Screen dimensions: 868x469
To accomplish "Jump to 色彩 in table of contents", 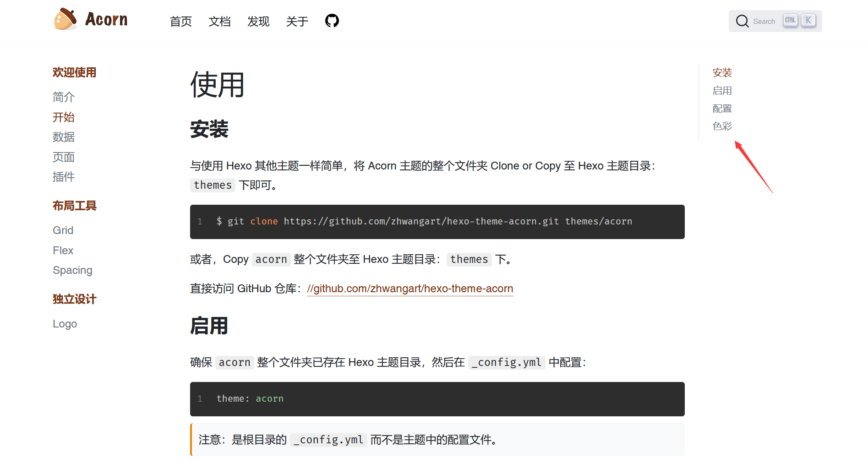I will pos(722,126).
